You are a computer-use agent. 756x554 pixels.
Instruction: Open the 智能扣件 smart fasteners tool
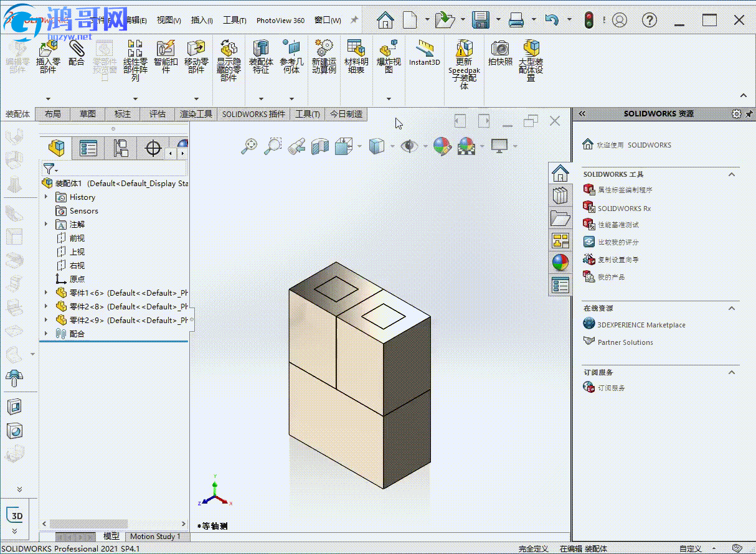(166, 57)
